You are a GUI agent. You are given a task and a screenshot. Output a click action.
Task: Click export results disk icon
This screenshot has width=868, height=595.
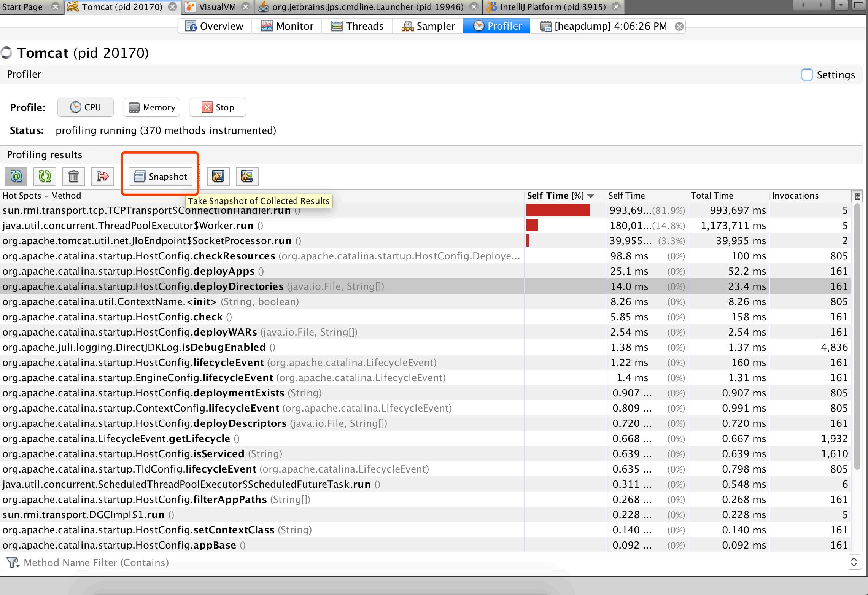218,177
